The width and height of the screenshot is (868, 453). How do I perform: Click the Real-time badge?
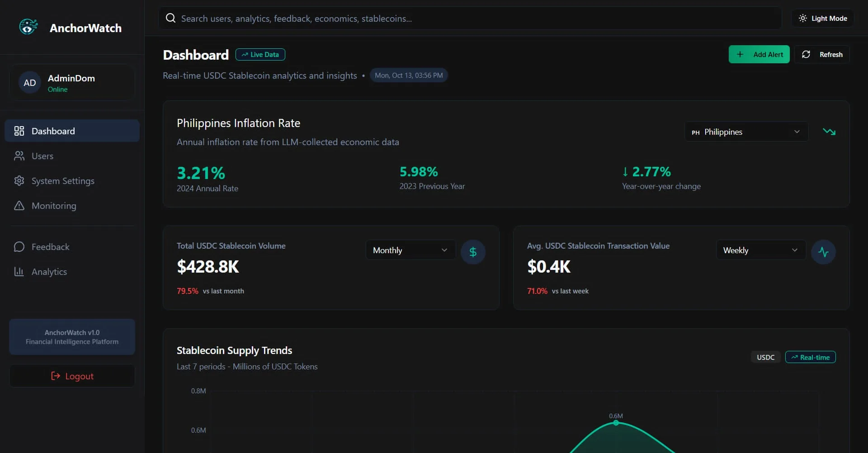811,357
